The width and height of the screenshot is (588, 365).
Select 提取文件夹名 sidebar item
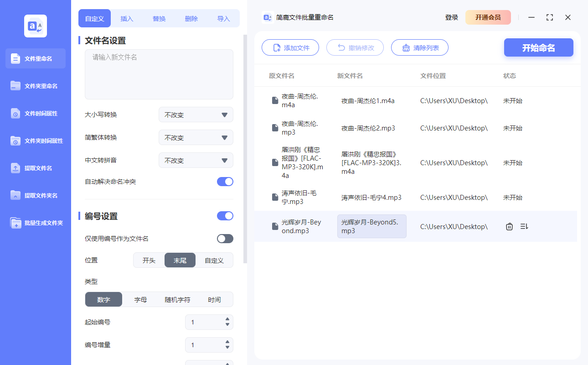point(35,195)
